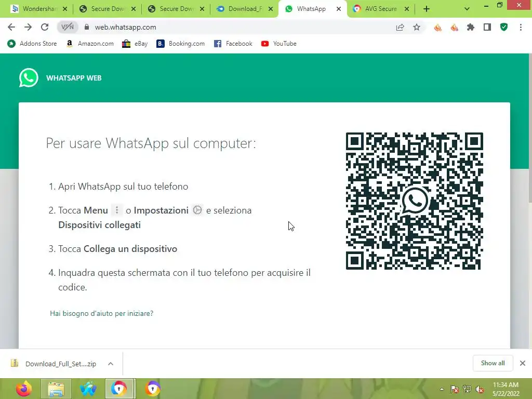Open the first flame extension icon
Viewport: 532px width, 399px height.
[437, 27]
